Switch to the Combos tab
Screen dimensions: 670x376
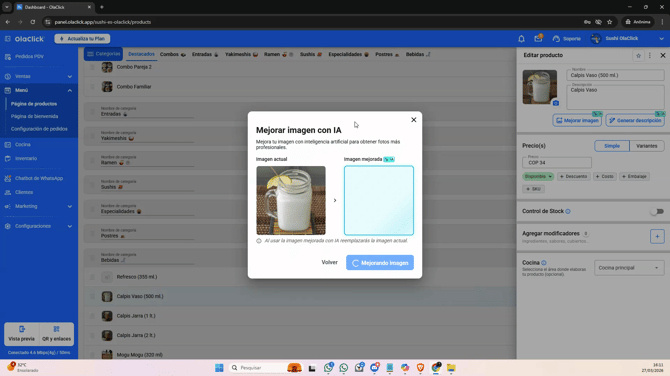click(x=173, y=54)
